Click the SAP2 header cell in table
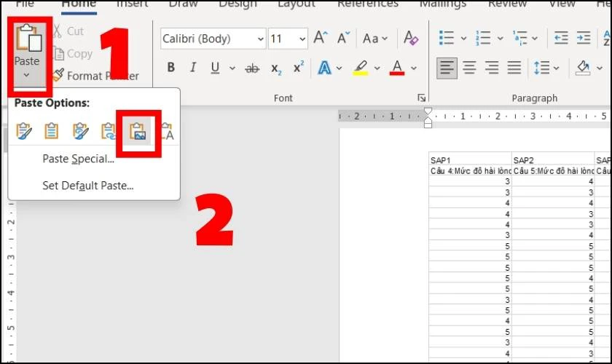The image size is (612, 364). [x=553, y=160]
